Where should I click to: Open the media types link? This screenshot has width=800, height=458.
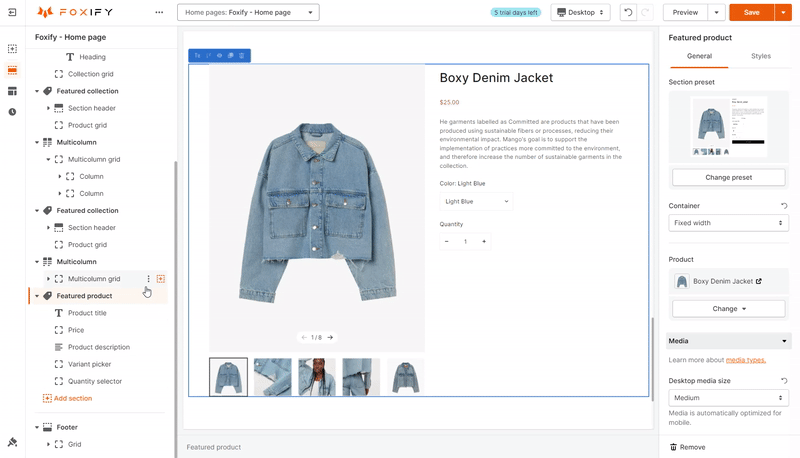745,360
